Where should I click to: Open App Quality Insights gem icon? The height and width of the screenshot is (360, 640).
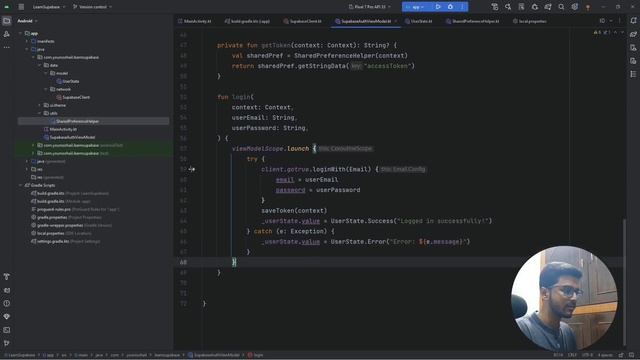(7, 317)
